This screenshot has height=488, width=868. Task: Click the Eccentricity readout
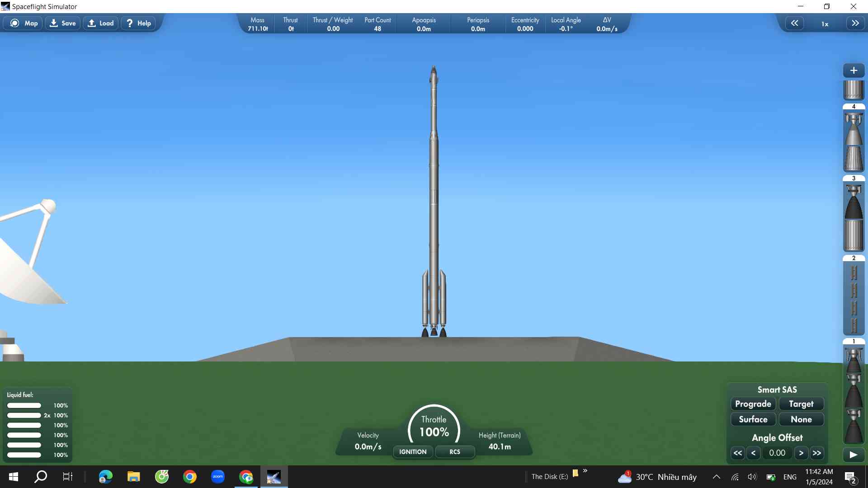[525, 24]
